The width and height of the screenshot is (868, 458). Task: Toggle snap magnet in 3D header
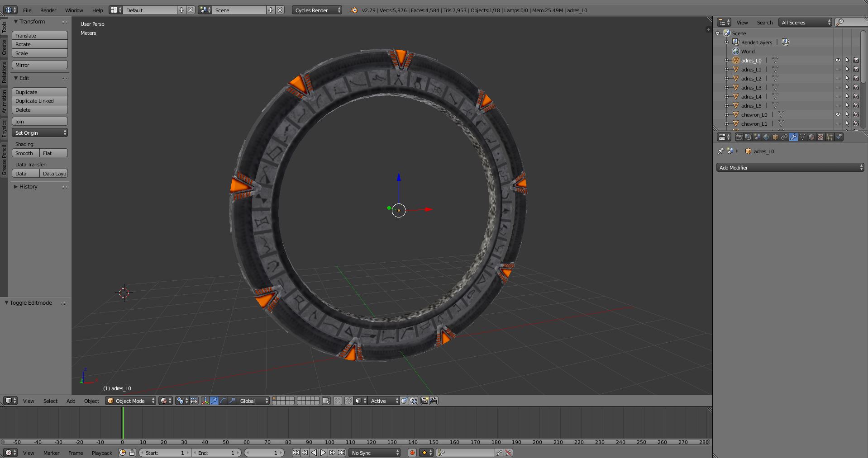coord(348,401)
